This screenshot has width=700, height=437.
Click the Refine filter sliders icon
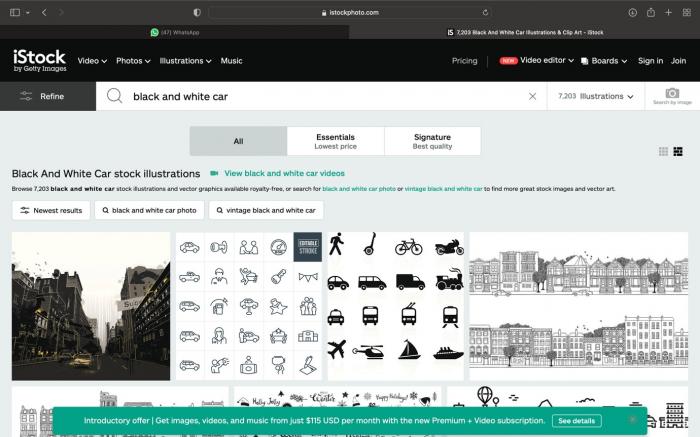pos(26,96)
